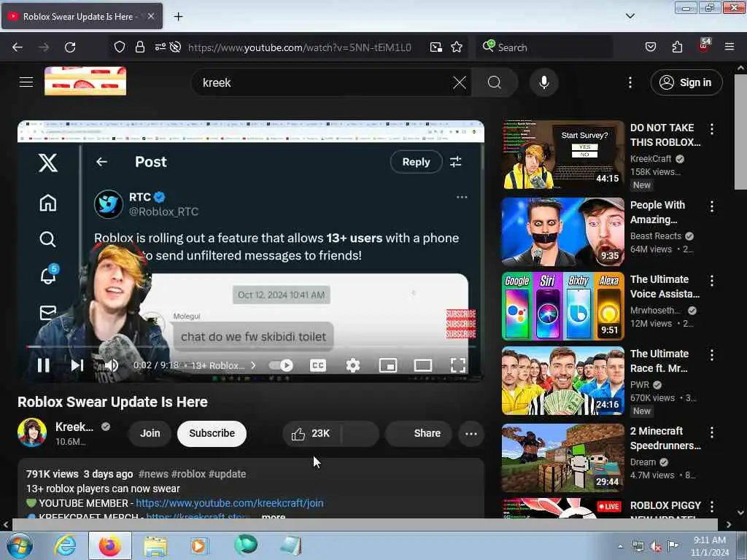Clear the kreek search text
Image resolution: width=747 pixels, height=560 pixels.
coord(460,82)
